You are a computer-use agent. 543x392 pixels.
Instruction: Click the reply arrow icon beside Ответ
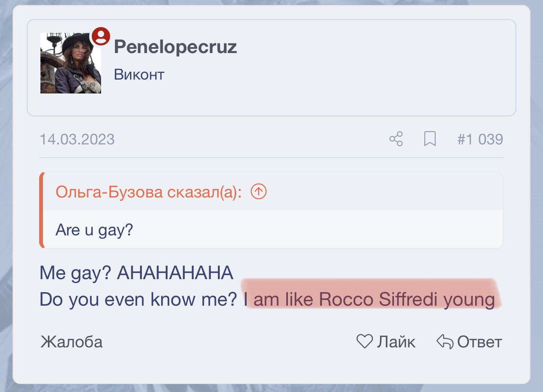coord(445,341)
